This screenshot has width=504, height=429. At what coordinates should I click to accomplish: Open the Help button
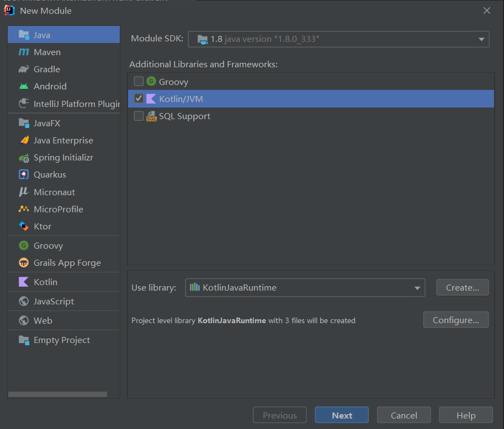pyautogui.click(x=466, y=415)
